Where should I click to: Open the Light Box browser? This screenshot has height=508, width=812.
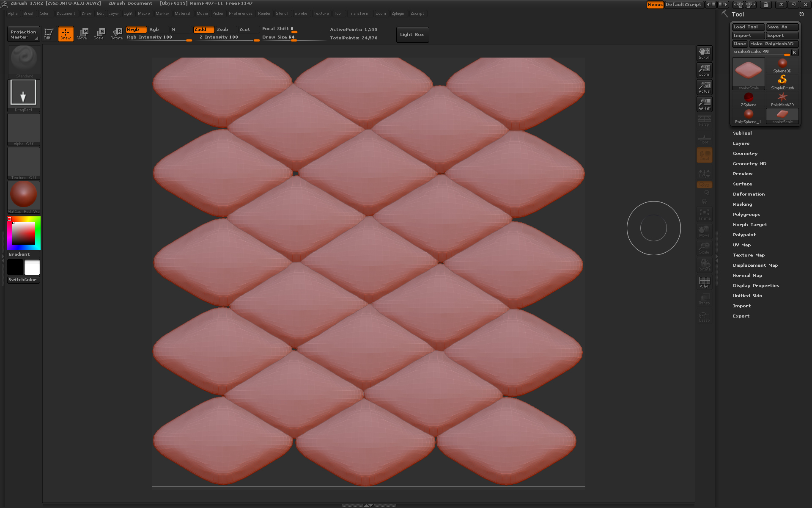click(412, 34)
